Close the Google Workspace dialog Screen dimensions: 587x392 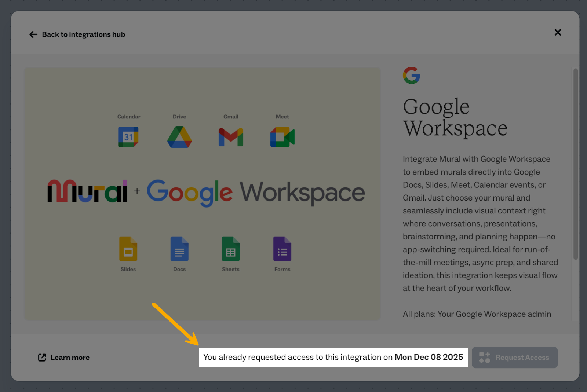coord(558,32)
